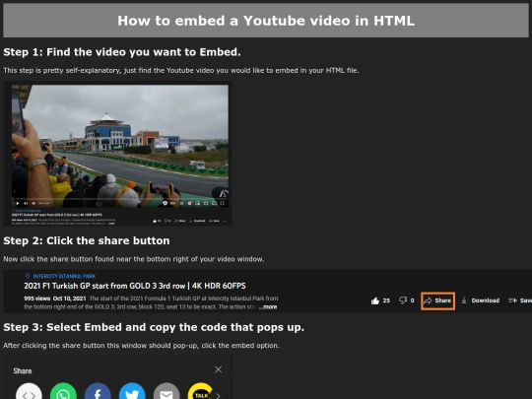Image resolution: width=532 pixels, height=399 pixels.
Task: Choose the Email share icon
Action: tap(166, 392)
